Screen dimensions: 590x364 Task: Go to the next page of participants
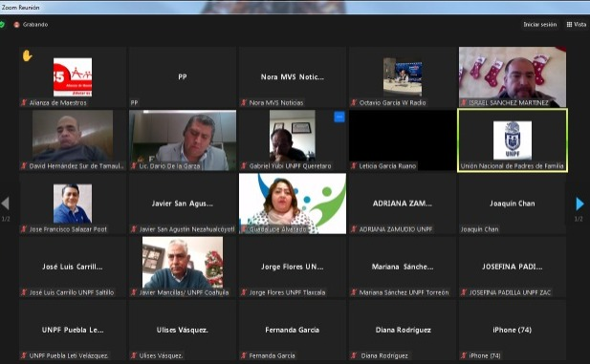pyautogui.click(x=579, y=203)
